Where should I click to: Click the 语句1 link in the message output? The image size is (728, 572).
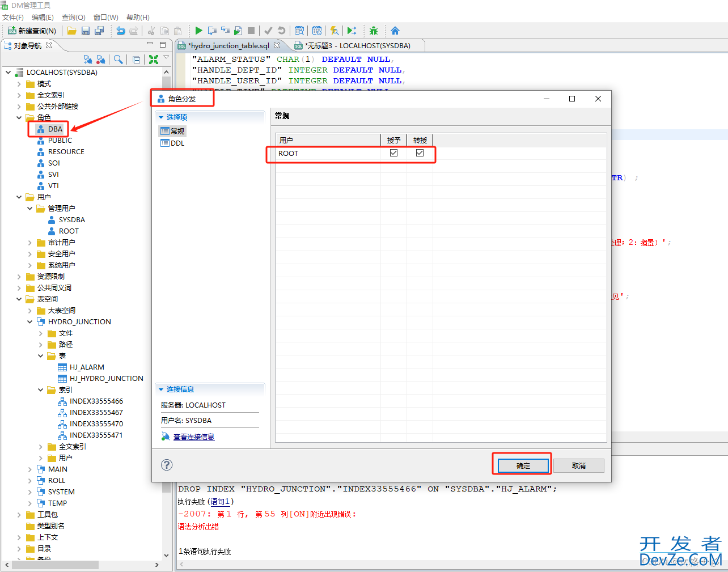pyautogui.click(x=220, y=502)
